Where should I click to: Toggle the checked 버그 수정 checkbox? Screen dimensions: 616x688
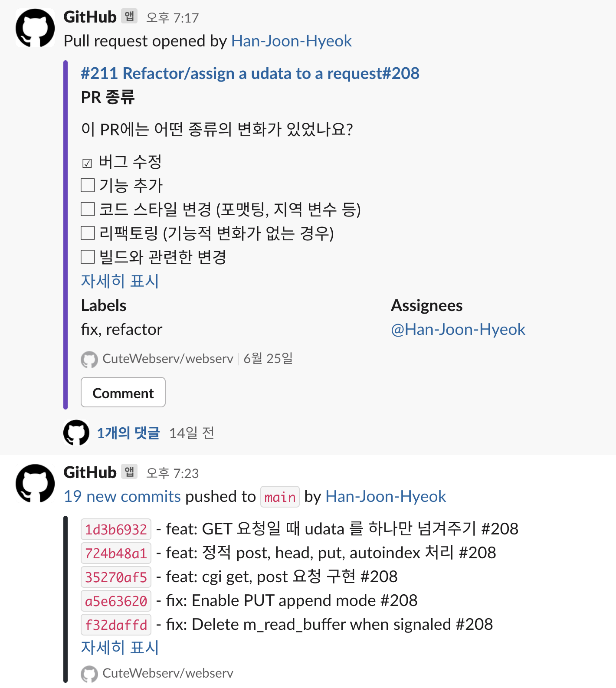[87, 163]
